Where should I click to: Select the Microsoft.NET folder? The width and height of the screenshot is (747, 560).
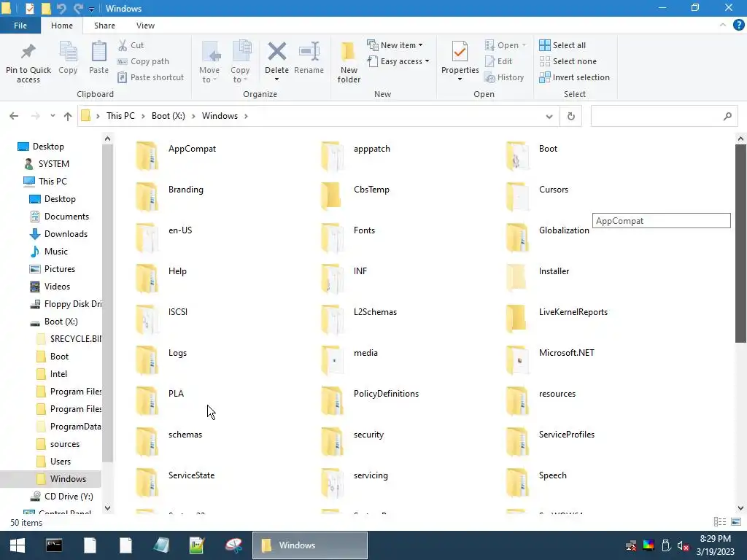tap(550, 359)
